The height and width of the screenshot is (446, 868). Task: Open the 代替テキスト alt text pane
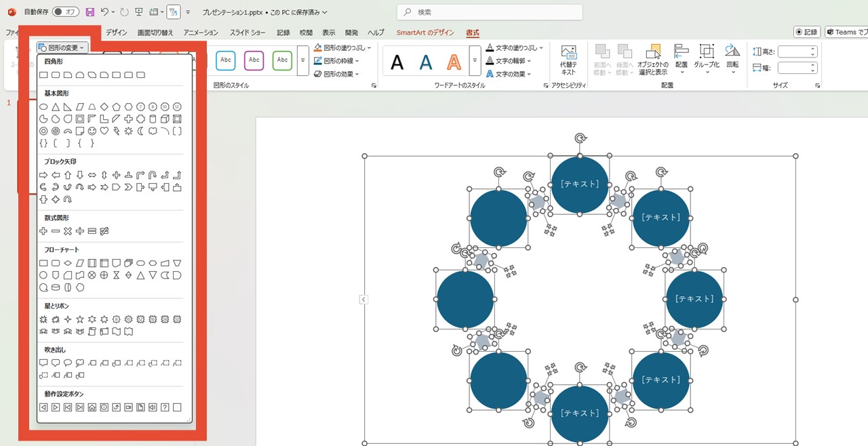[568, 60]
